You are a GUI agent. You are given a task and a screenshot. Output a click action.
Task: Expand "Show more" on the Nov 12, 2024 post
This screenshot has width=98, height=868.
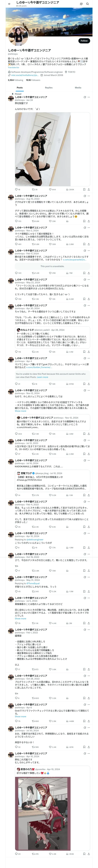point(20,411)
